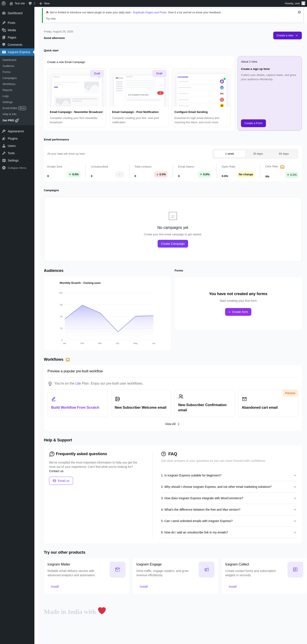Install Icegram Engage

144,587
